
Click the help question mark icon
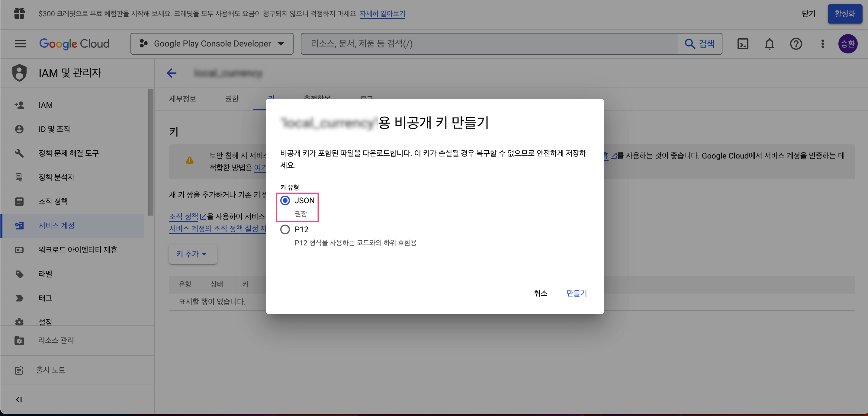pos(796,44)
